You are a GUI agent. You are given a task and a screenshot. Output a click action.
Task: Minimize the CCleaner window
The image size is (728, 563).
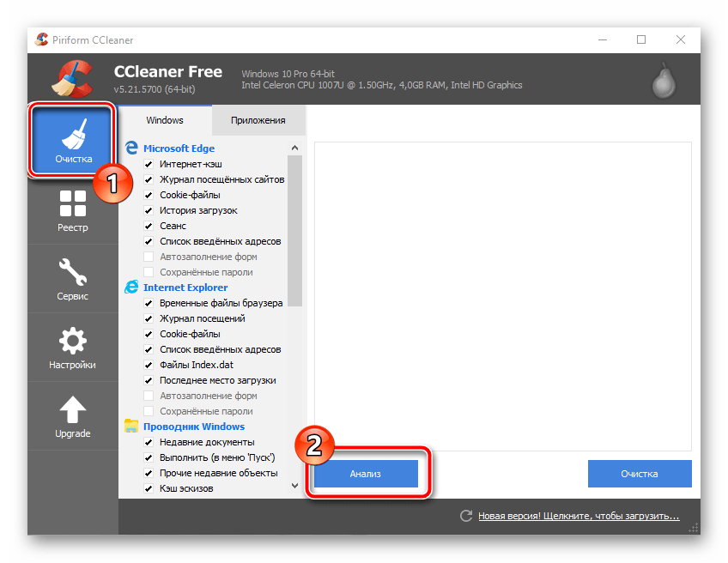point(603,40)
